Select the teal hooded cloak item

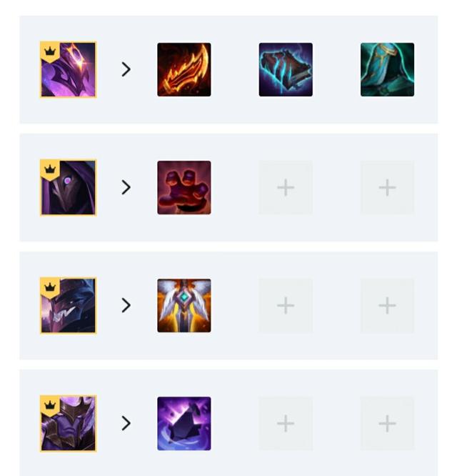coord(387,69)
